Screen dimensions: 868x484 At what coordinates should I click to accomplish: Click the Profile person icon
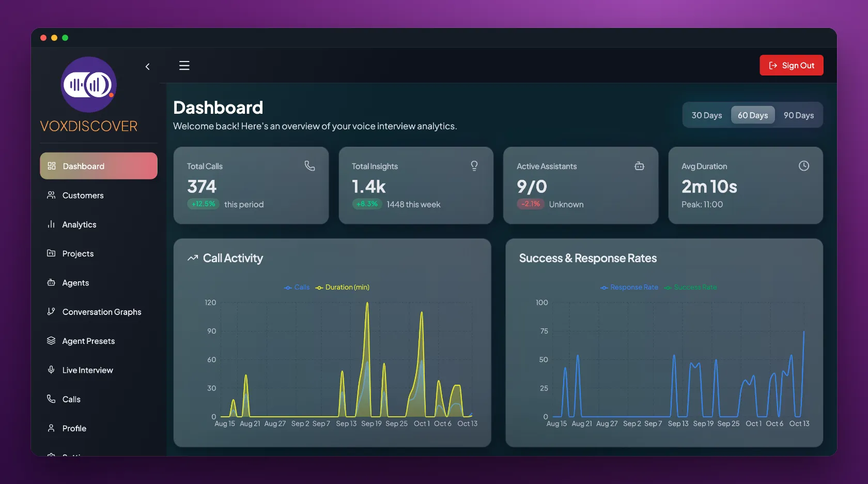point(51,428)
